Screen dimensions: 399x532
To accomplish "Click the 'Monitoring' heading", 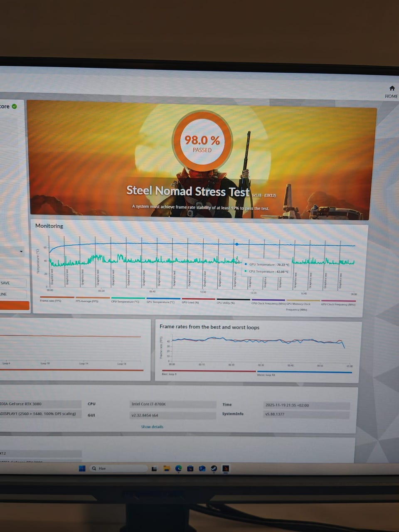I will [x=49, y=226].
